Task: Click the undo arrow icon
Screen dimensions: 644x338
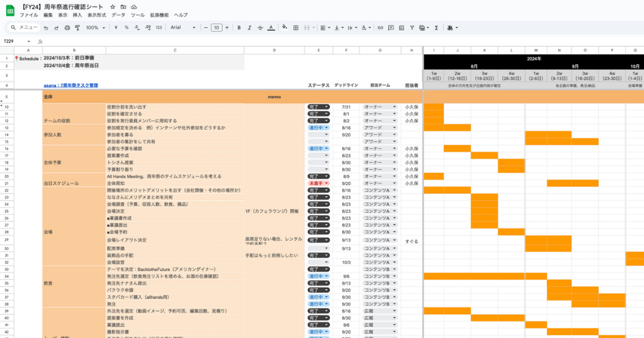Action: [46, 28]
